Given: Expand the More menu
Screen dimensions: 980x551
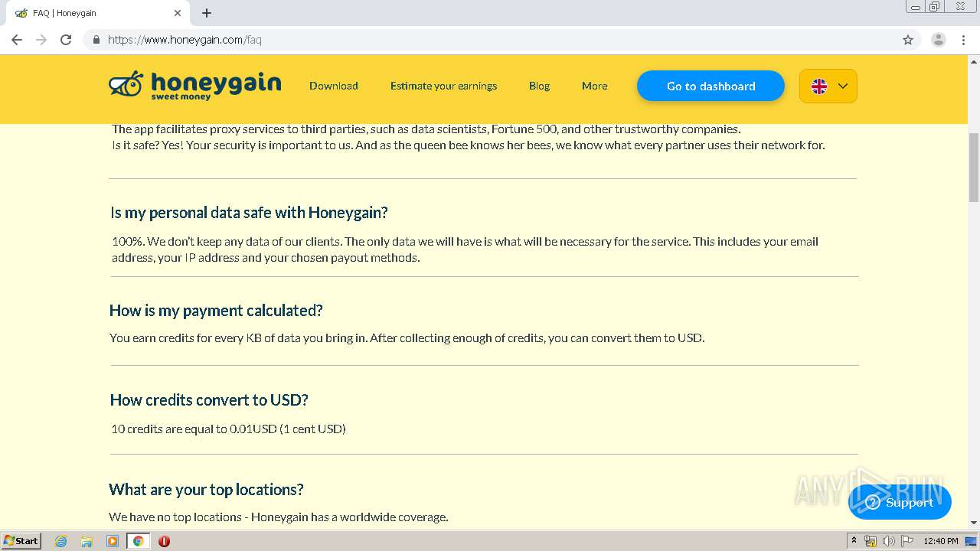Looking at the screenshot, I should tap(594, 86).
